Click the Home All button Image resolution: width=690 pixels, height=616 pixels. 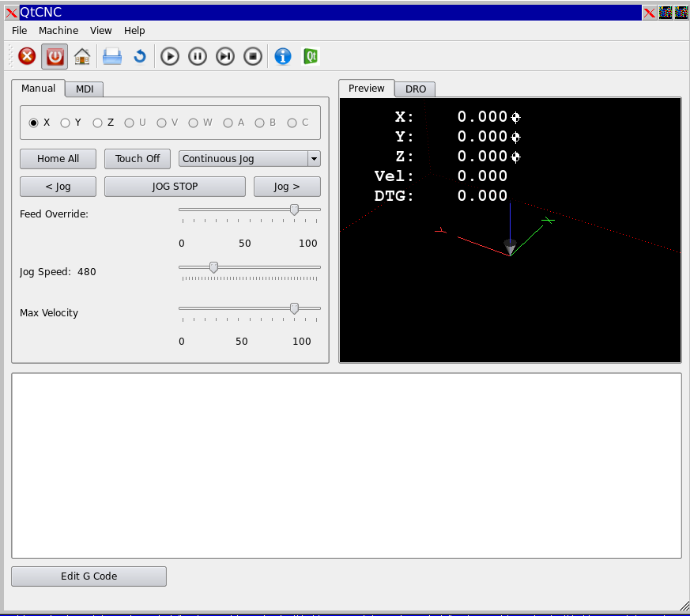tap(58, 158)
